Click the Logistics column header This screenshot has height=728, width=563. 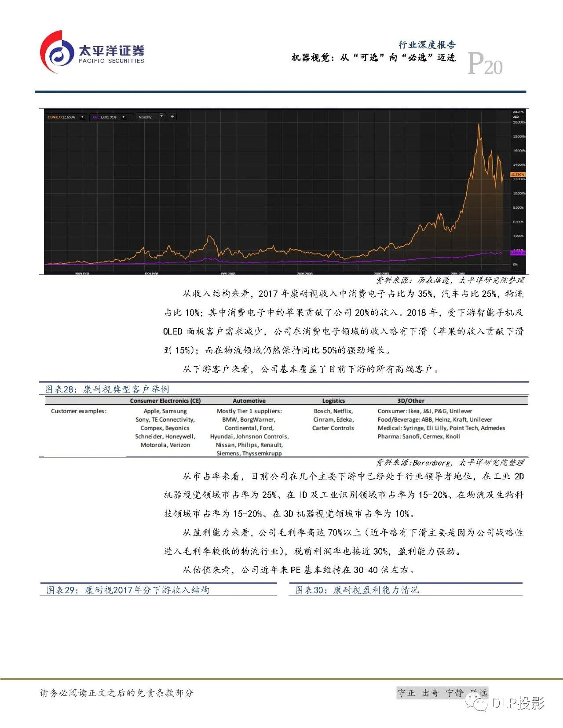tap(333, 401)
